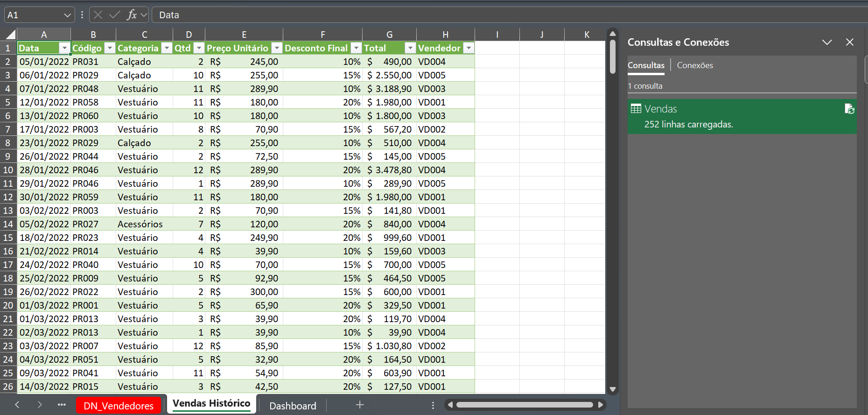Image resolution: width=868 pixels, height=415 pixels.
Task: Open the hidden sheets ellipsis menu
Action: pos(62,405)
